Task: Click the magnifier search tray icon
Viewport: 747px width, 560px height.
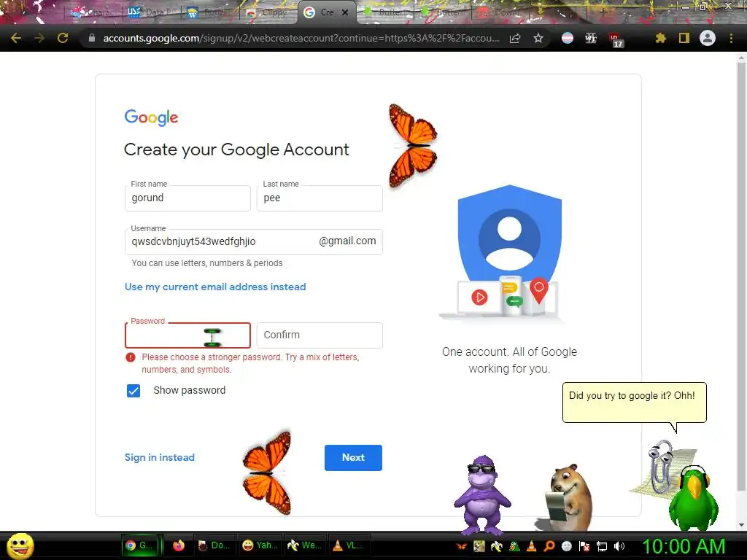Action: (549, 546)
